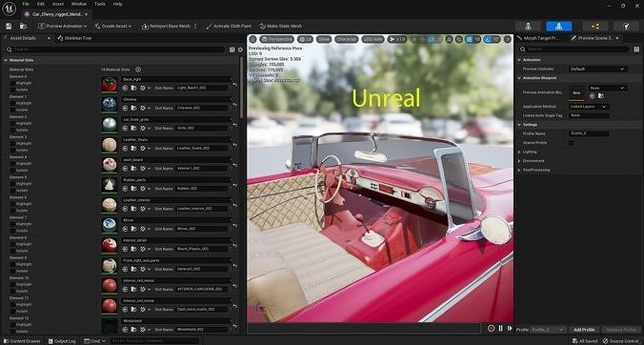Switch to Skeleton editor mode icon

point(528,27)
